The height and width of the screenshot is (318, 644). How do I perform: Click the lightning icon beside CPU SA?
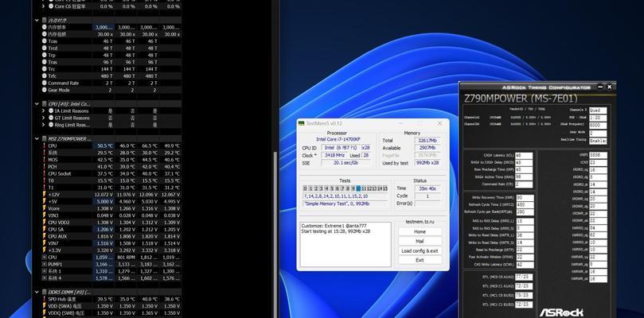[45, 230]
